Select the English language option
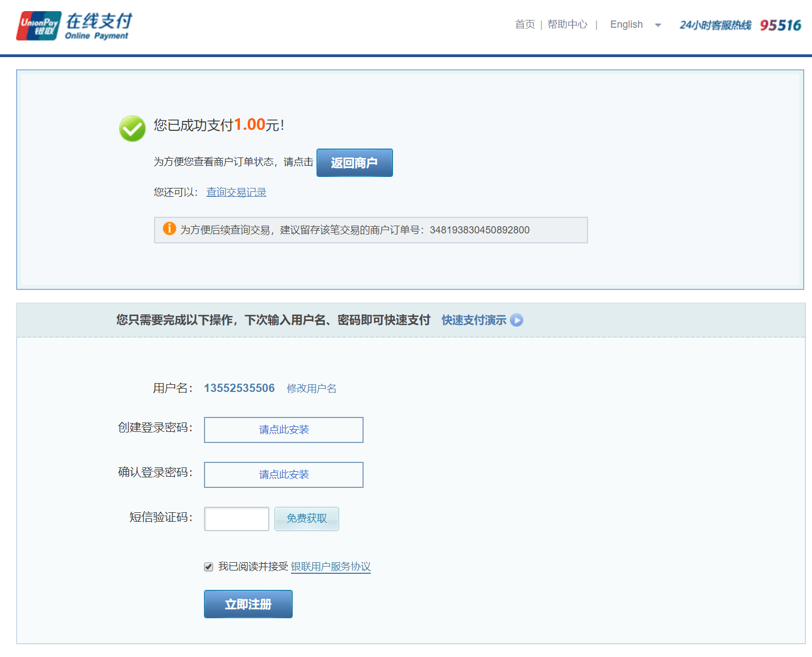This screenshot has height=657, width=812. tap(626, 24)
